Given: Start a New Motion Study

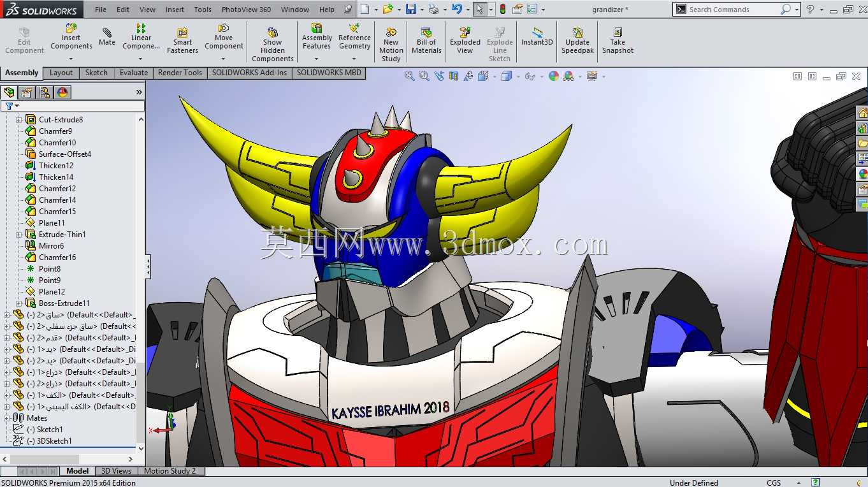Looking at the screenshot, I should (391, 44).
